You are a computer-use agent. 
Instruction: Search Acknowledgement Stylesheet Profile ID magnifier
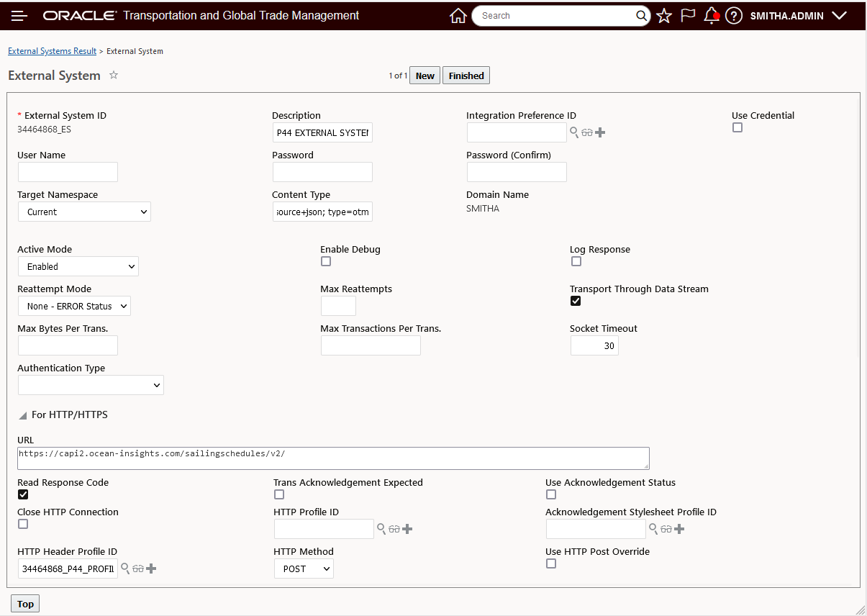pyautogui.click(x=653, y=529)
